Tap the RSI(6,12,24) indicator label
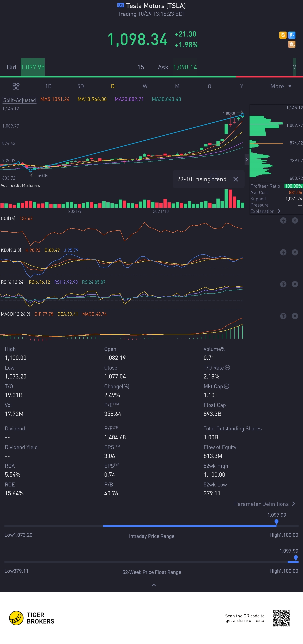 [x=13, y=282]
